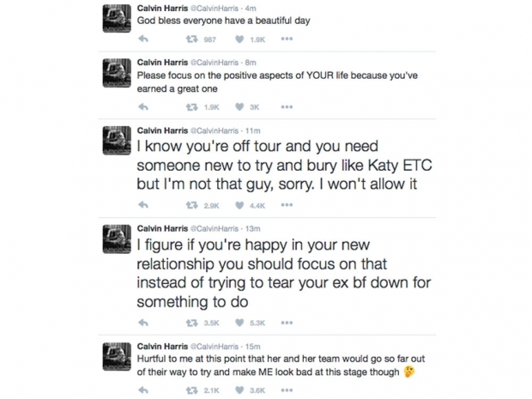The image size is (532, 399).
Task: Like the tweet with 3K likes
Action: click(239, 107)
